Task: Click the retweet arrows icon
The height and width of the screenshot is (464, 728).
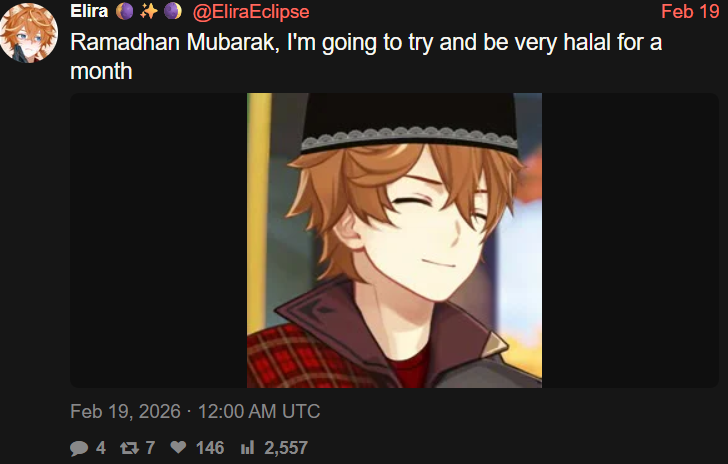Action: click(x=129, y=448)
